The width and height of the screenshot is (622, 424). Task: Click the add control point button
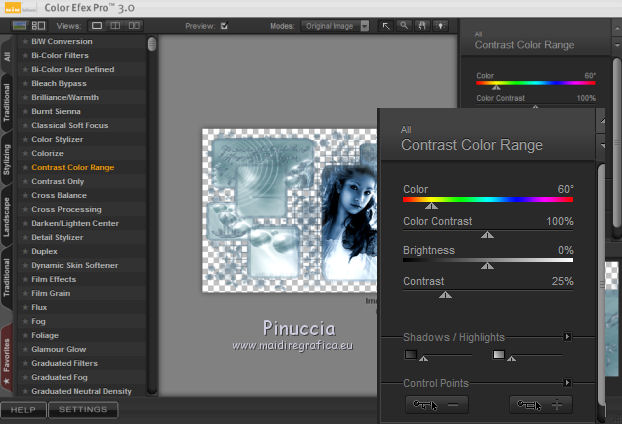click(x=541, y=405)
